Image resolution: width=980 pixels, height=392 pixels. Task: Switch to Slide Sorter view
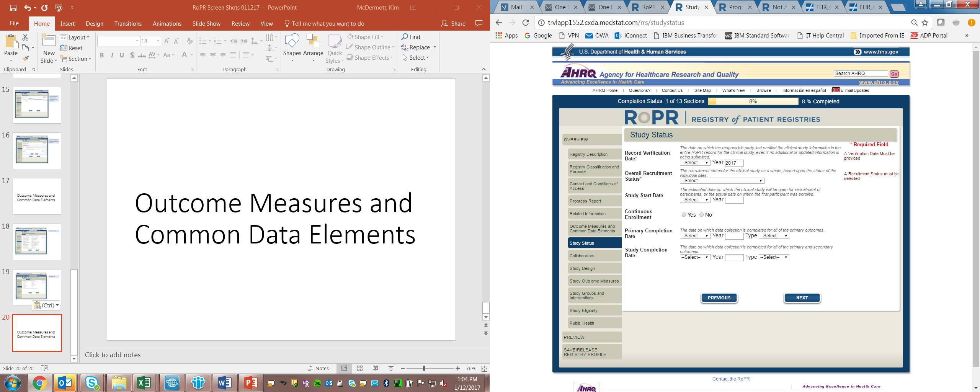360,368
